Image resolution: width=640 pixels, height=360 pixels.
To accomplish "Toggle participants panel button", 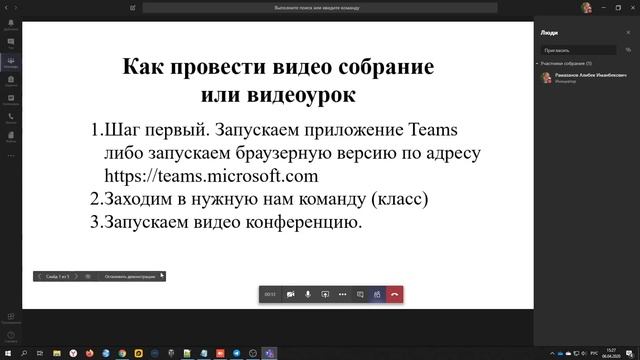I will pyautogui.click(x=377, y=294).
